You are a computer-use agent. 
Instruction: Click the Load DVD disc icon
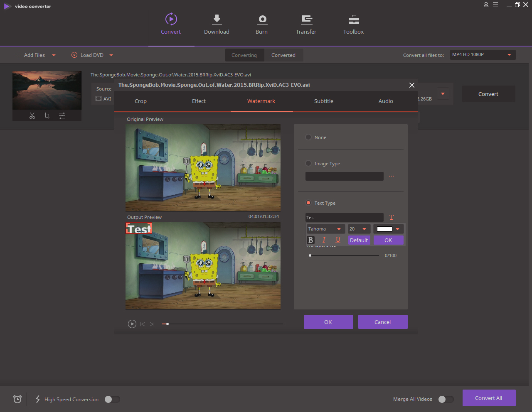coord(74,55)
